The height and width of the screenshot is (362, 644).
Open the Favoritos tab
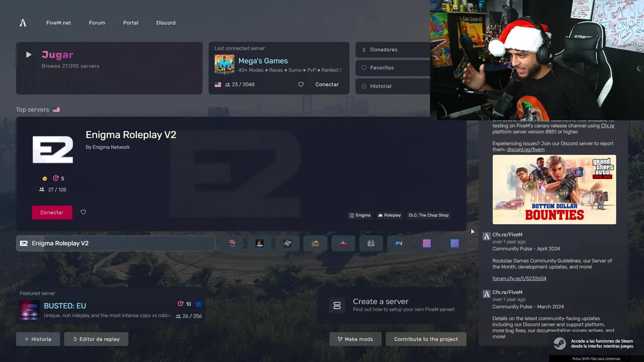tap(392, 68)
